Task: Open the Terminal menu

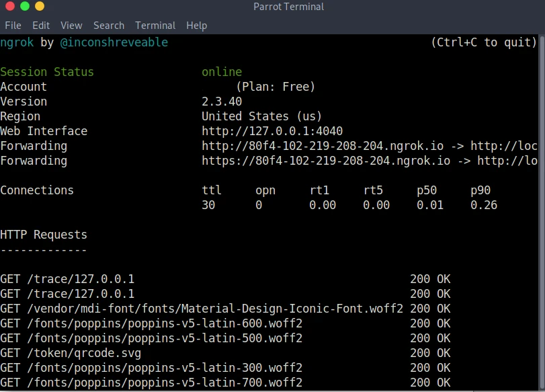Action: (x=155, y=26)
